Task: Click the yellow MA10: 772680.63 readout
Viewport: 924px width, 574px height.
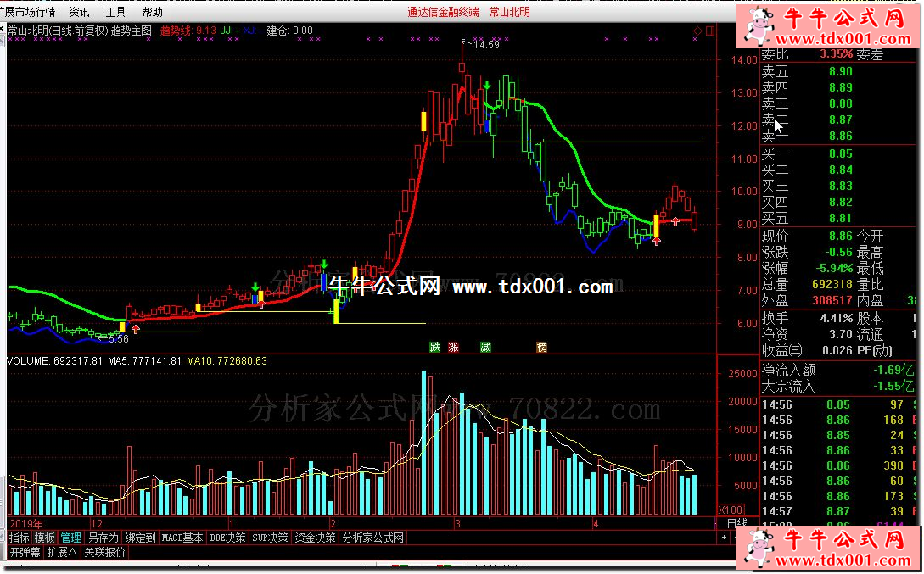Action: [227, 360]
